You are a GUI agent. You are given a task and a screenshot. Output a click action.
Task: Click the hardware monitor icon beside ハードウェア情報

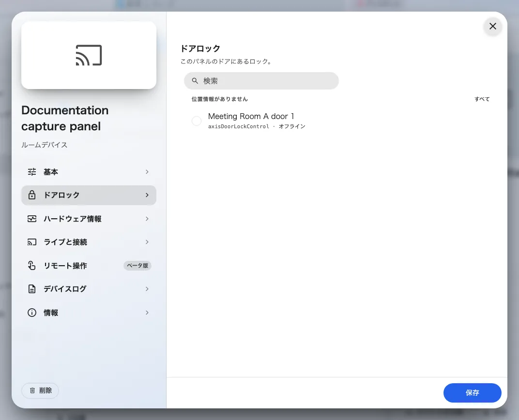point(32,219)
